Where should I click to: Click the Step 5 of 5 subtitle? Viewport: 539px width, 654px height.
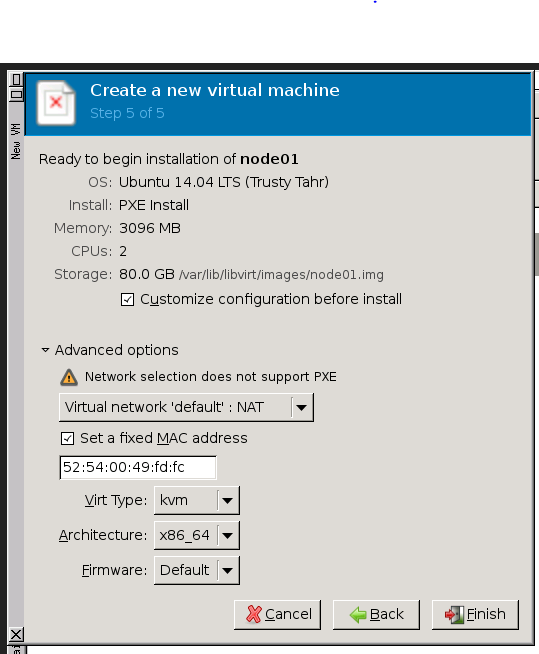(127, 113)
